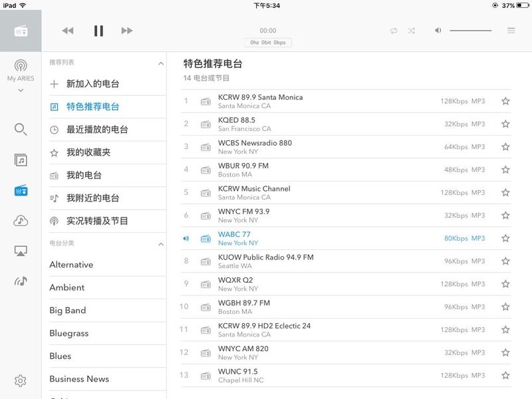Favorite KQED 88.5 with its star
Viewport: 532px width, 399px height.
pyautogui.click(x=505, y=124)
